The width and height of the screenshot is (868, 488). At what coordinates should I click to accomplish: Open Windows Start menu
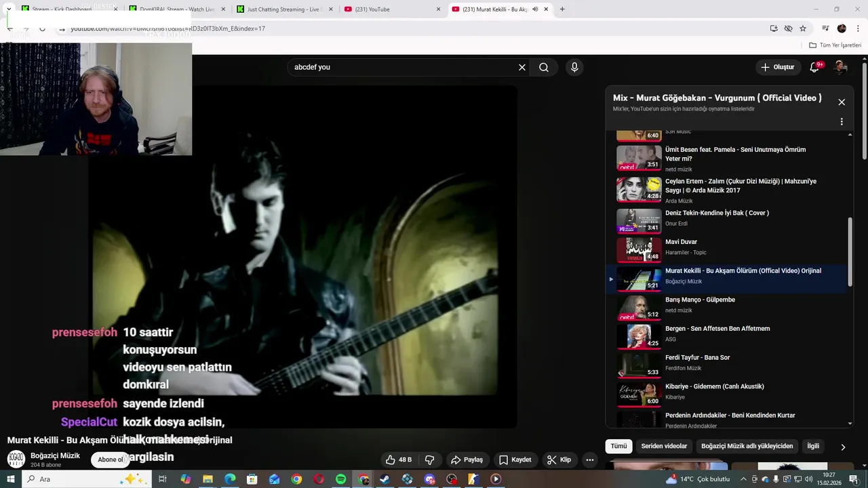tap(11, 479)
